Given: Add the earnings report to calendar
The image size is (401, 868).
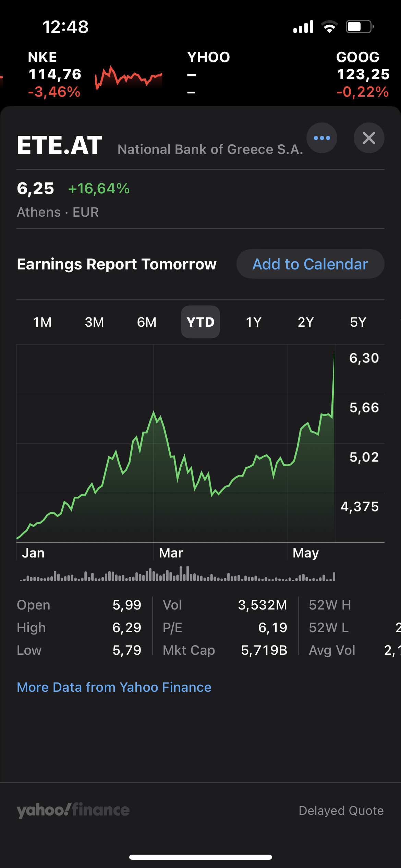Looking at the screenshot, I should click(x=310, y=264).
